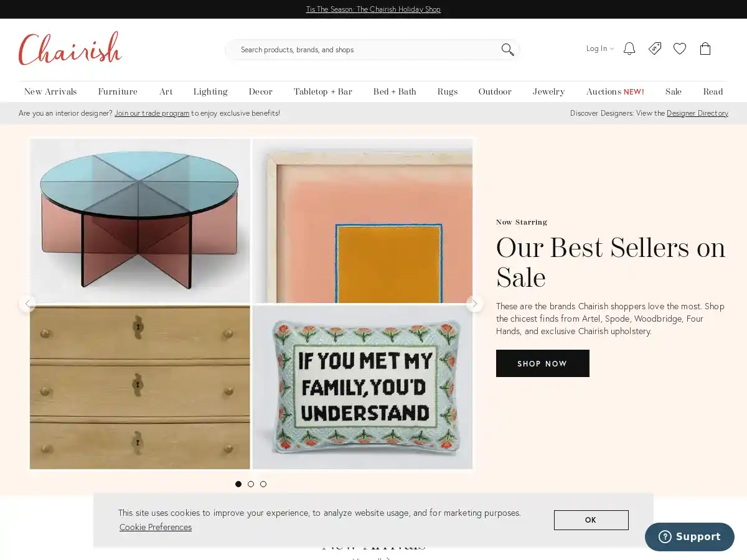The height and width of the screenshot is (560, 747).
Task: Select the third carousel dot indicator
Action: [263, 484]
